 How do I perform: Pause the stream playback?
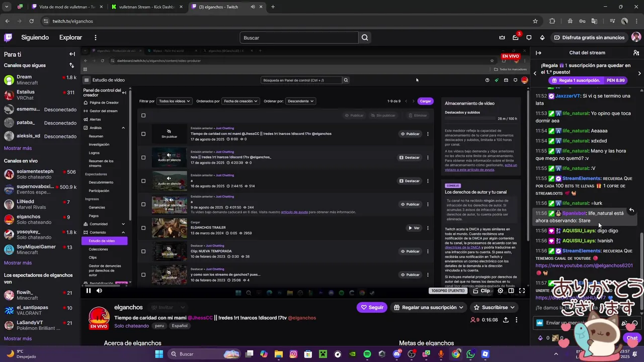[89, 291]
